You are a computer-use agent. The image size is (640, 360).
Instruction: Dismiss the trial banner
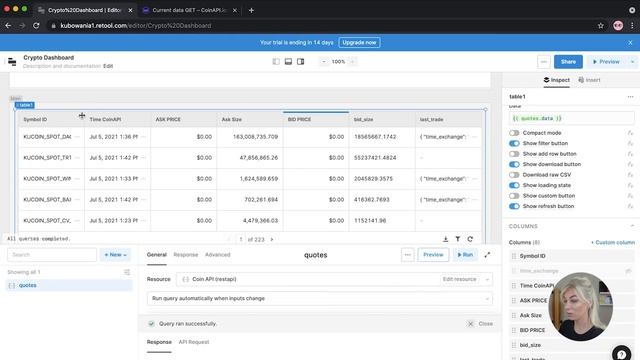(x=630, y=42)
